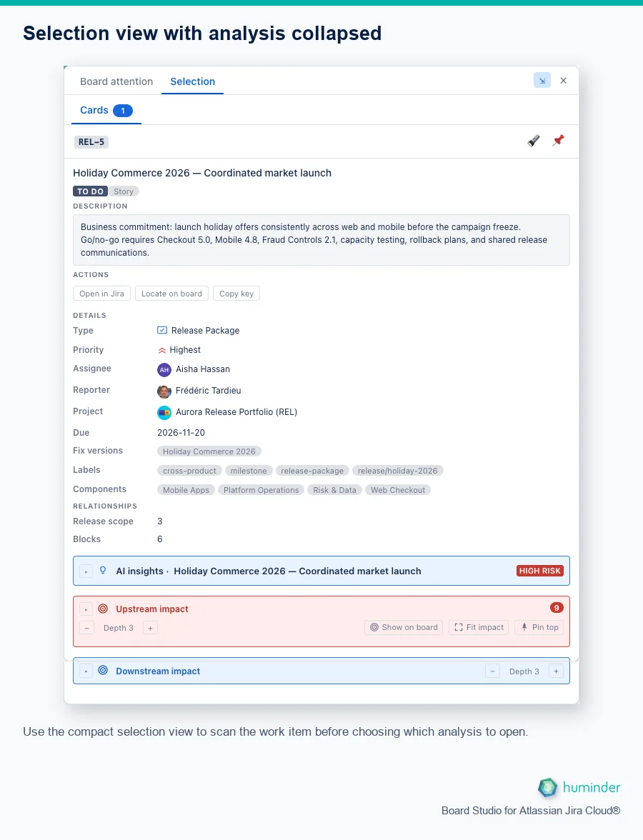The height and width of the screenshot is (840, 643).
Task: Select the Selection tab
Action: coord(192,81)
